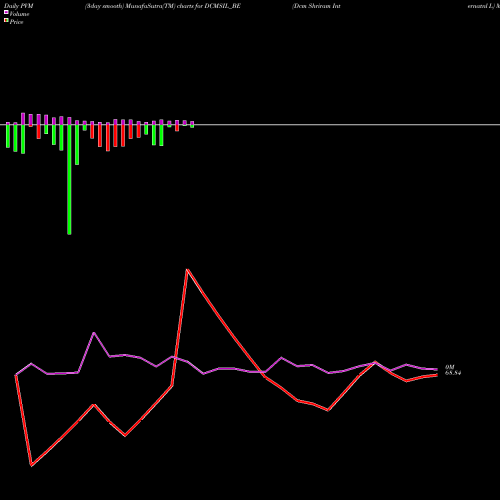Click the red-green Price legend swatch
This screenshot has width=500, height=500.
pos(6,21)
